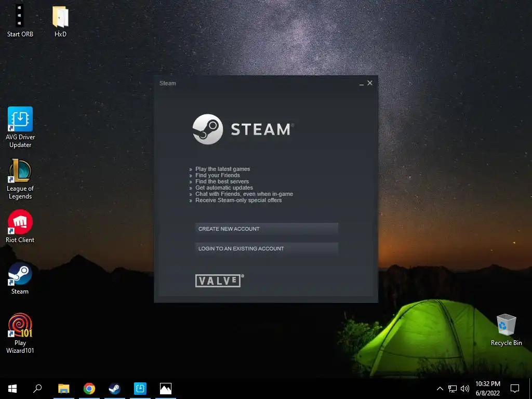This screenshot has width=532, height=399.
Task: Click the Steam window title text
Action: [x=168, y=83]
